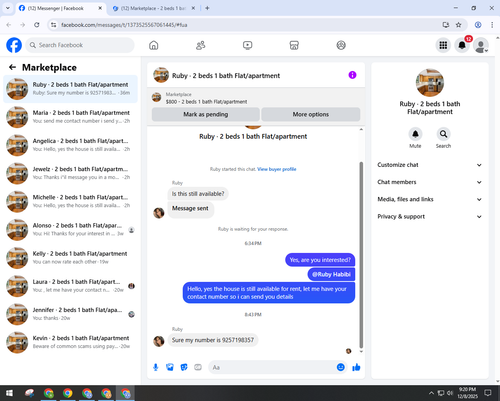Open the Video (Watch) icon
Viewport: 500px width, 401px height.
(x=247, y=45)
